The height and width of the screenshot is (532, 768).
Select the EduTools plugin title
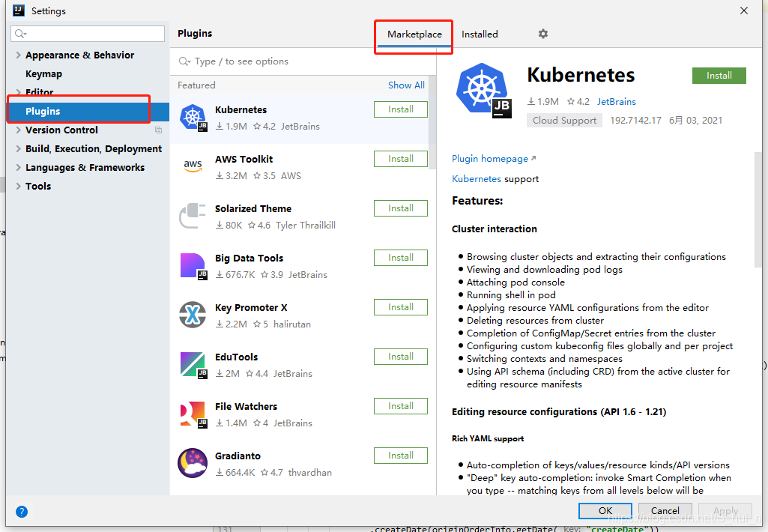pos(236,357)
